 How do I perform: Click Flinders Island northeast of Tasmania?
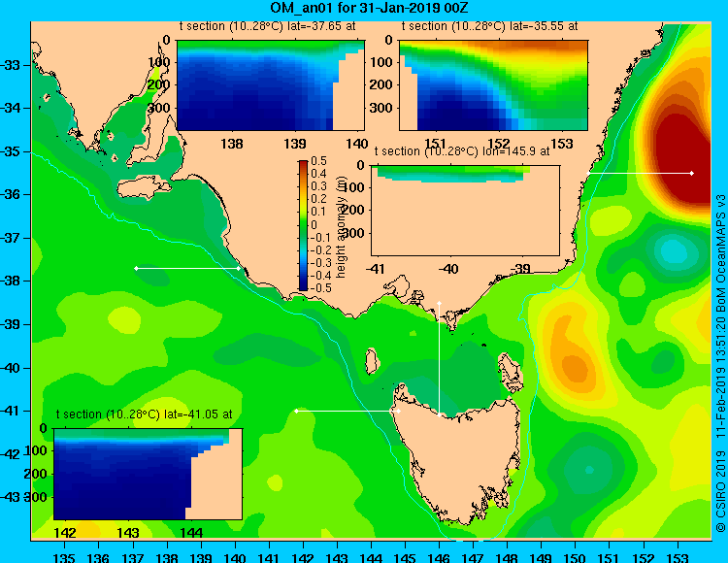[x=510, y=372]
